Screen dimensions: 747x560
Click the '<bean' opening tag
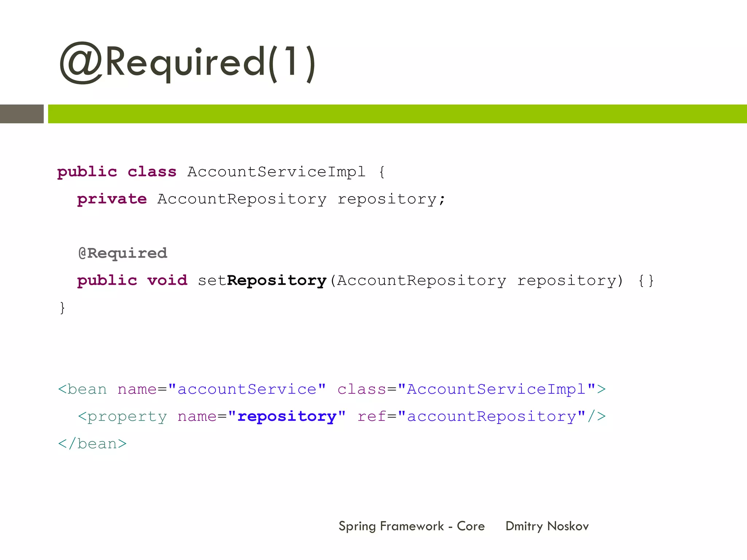tap(82, 389)
